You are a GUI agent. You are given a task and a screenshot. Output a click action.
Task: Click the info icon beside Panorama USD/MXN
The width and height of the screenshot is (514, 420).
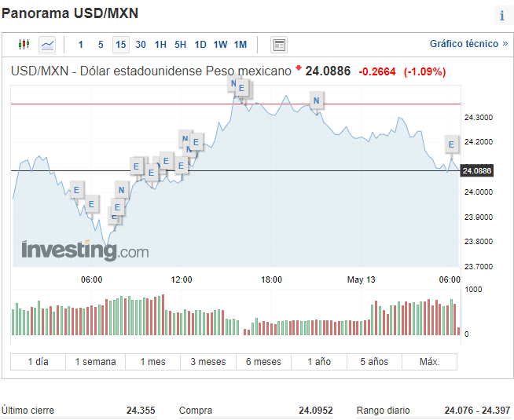click(501, 15)
